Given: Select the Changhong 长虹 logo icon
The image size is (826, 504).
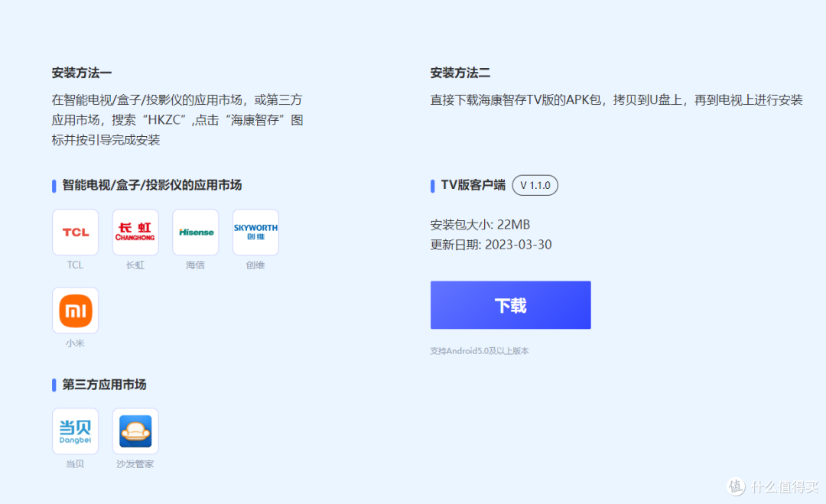Looking at the screenshot, I should pos(135,232).
